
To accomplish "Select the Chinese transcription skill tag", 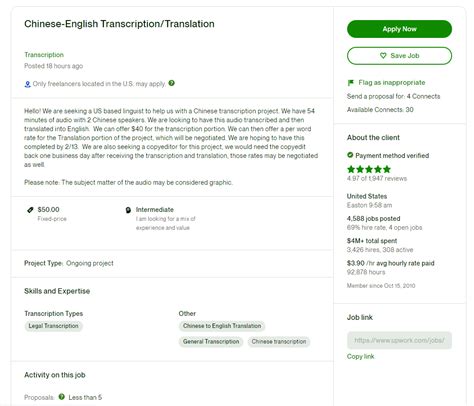I will point(279,342).
